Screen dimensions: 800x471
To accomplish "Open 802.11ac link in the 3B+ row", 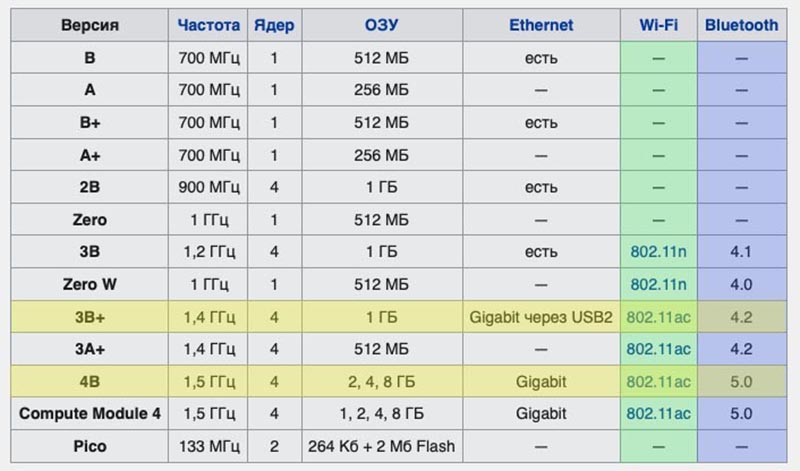I will click(x=659, y=317).
